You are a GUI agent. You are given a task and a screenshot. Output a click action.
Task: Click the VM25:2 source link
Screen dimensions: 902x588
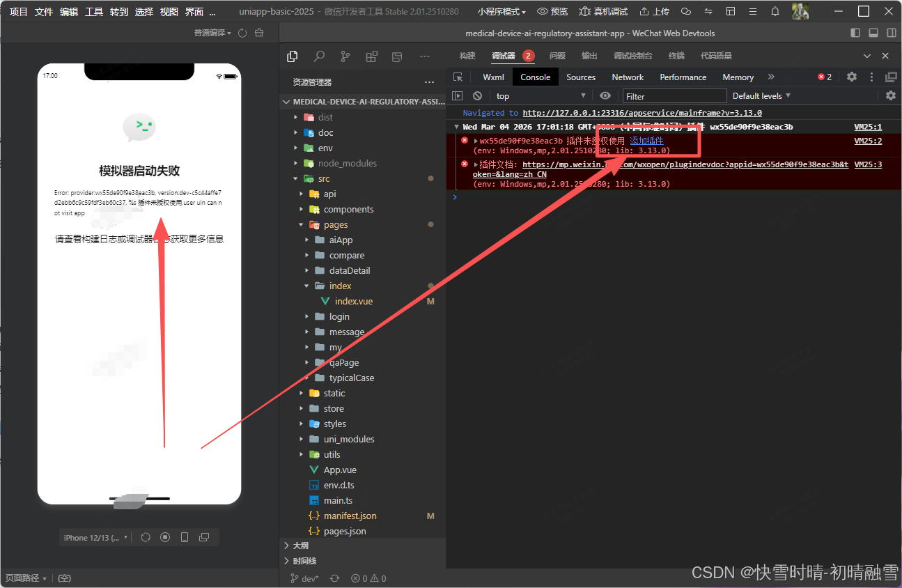point(868,141)
